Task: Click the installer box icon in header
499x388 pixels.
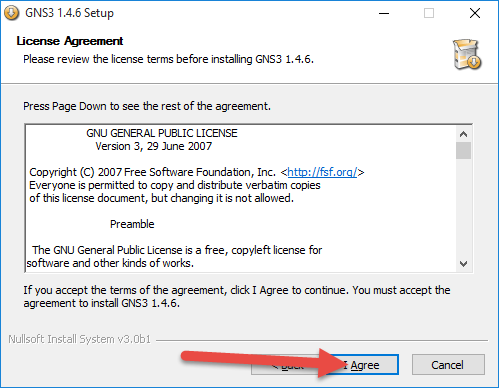Action: coord(467,54)
